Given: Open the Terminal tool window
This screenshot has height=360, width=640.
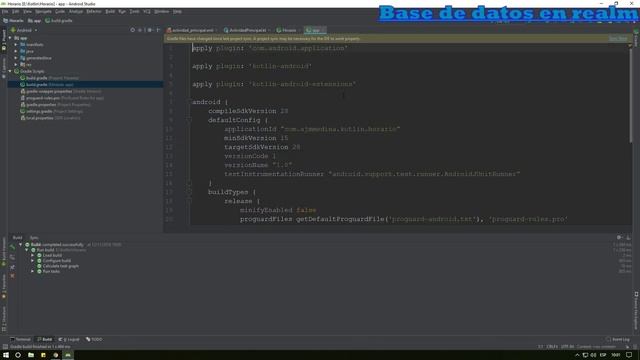Looking at the screenshot, I should (20, 340).
